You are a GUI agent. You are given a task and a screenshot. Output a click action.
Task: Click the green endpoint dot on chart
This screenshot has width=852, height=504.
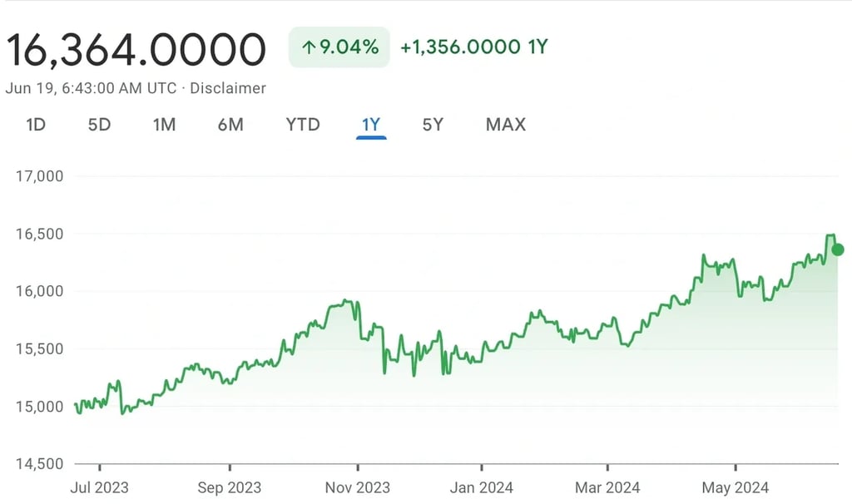pos(838,250)
